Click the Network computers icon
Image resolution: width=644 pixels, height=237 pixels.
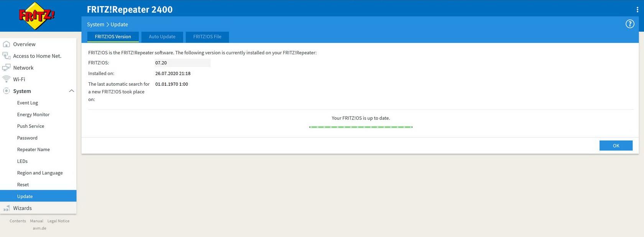(7, 68)
